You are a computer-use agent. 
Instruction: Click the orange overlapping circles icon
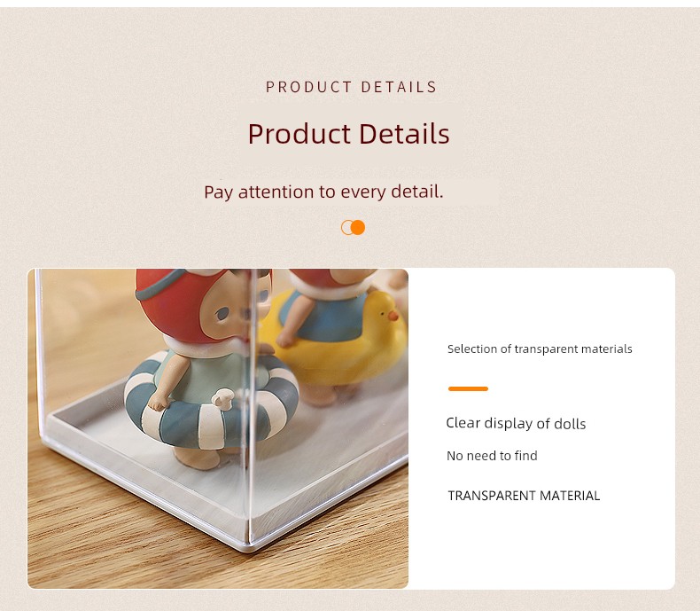pos(353,228)
